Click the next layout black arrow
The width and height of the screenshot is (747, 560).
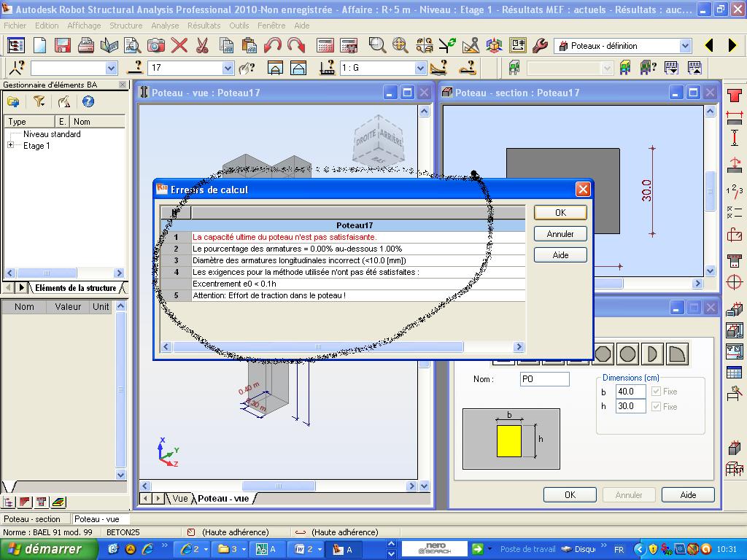click(x=732, y=46)
